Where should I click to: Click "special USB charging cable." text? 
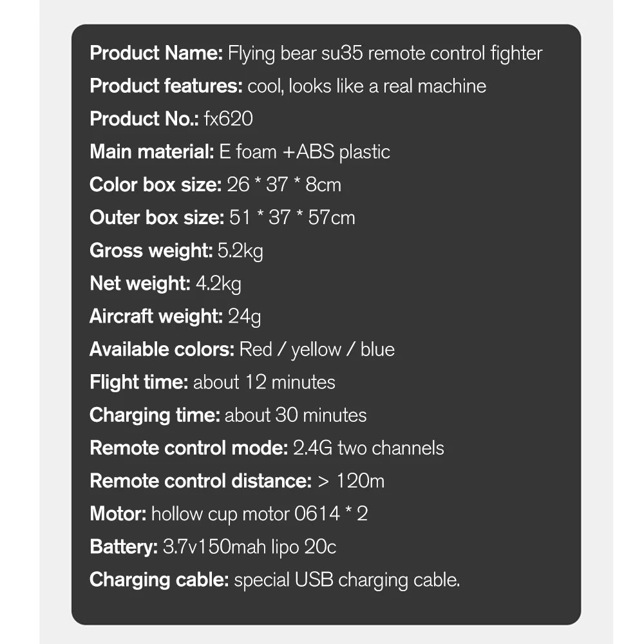[347, 580]
